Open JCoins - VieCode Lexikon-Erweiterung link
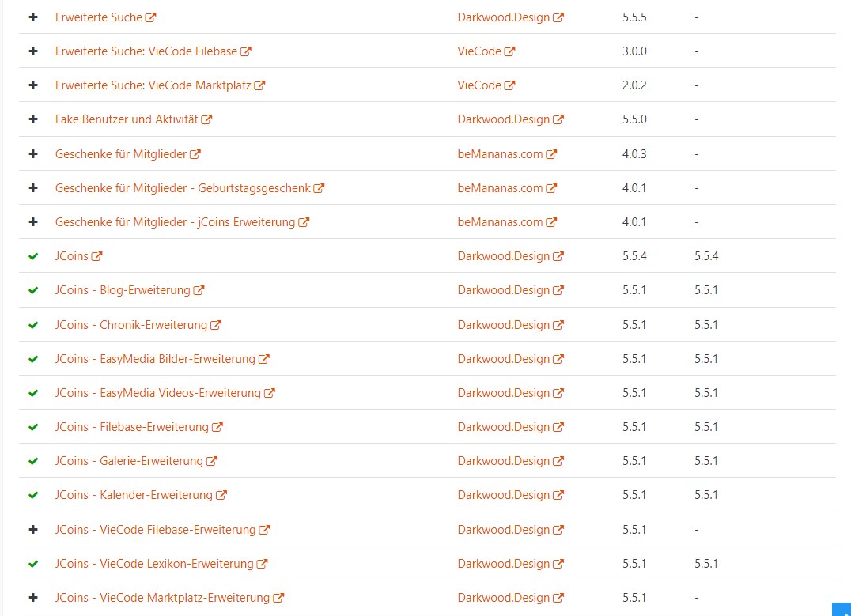This screenshot has height=616, width=851. tap(154, 564)
